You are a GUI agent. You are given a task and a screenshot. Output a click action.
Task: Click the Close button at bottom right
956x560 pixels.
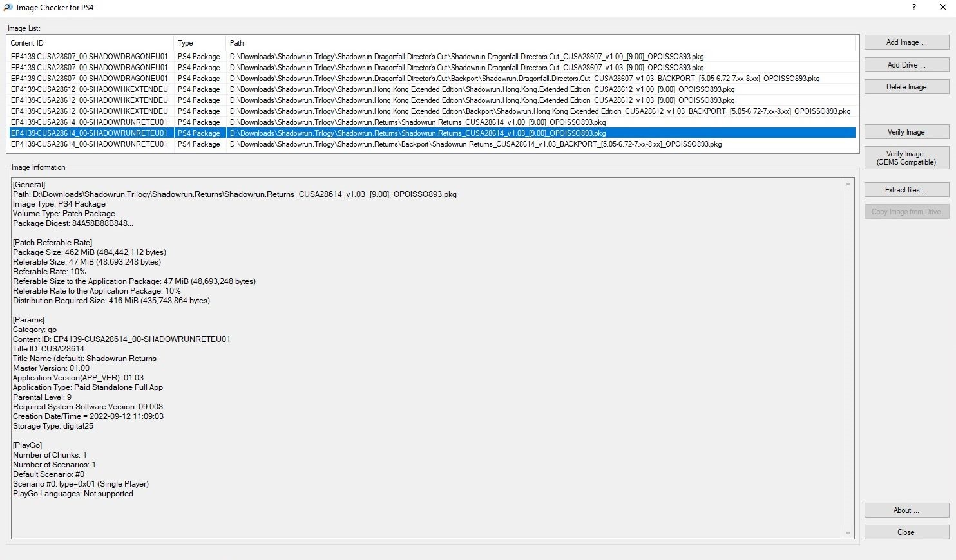(906, 532)
